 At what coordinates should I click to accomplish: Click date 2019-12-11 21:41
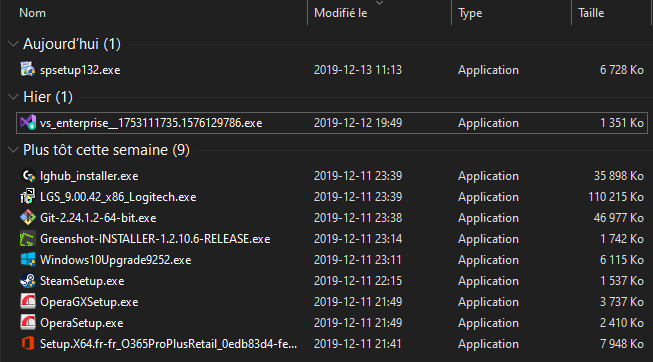358,344
